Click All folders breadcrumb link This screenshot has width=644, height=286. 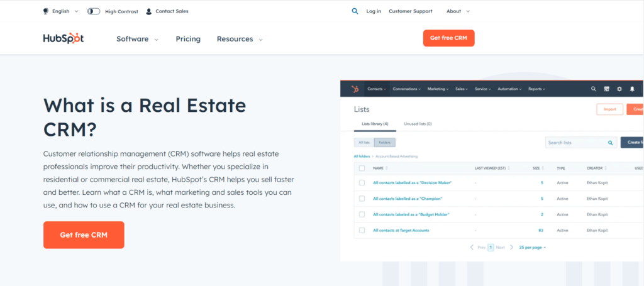click(362, 157)
